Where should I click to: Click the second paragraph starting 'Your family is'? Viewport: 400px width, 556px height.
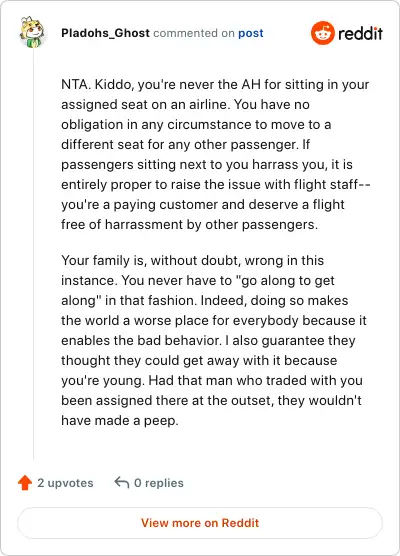214,340
